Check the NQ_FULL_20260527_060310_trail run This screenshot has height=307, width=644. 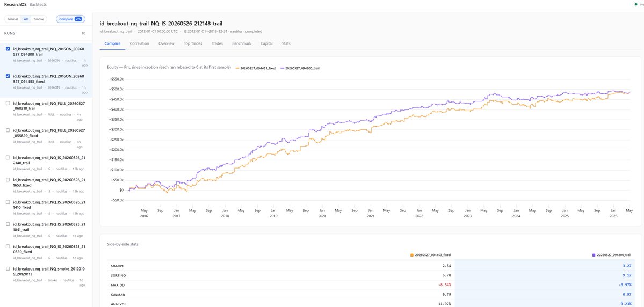[8, 104]
